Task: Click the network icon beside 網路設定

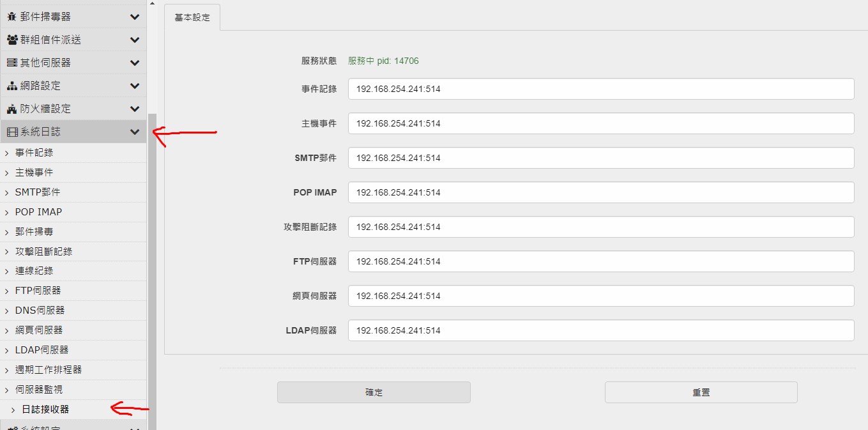Action: (11, 86)
